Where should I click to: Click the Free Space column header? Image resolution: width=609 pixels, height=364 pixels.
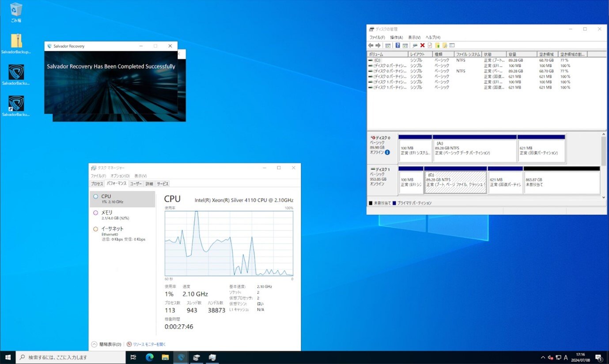(x=548, y=54)
